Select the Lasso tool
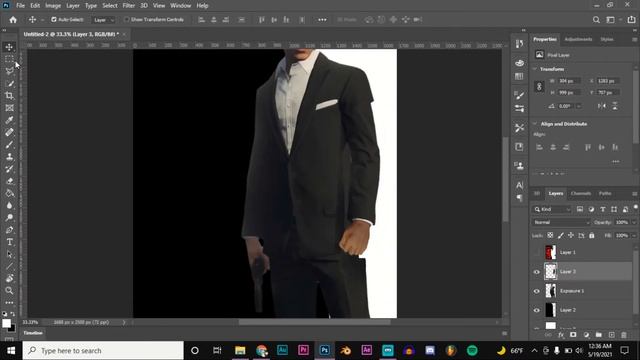Screen dimensions: 640x360 [9, 71]
